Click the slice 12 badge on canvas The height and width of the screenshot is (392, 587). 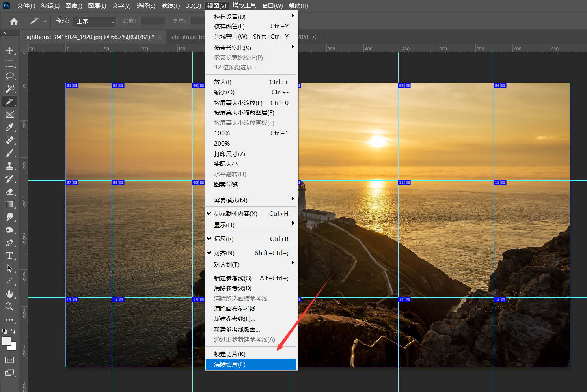(x=500, y=183)
